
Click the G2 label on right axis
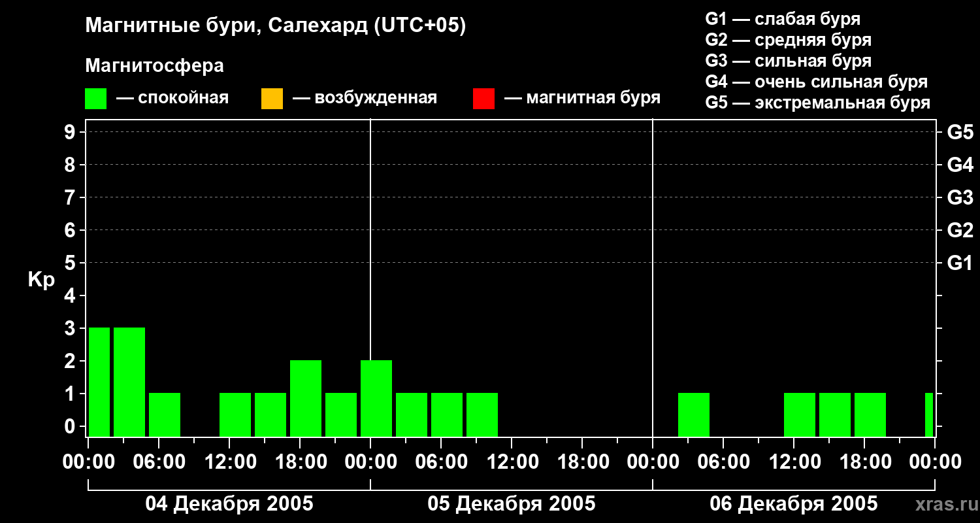point(960,230)
